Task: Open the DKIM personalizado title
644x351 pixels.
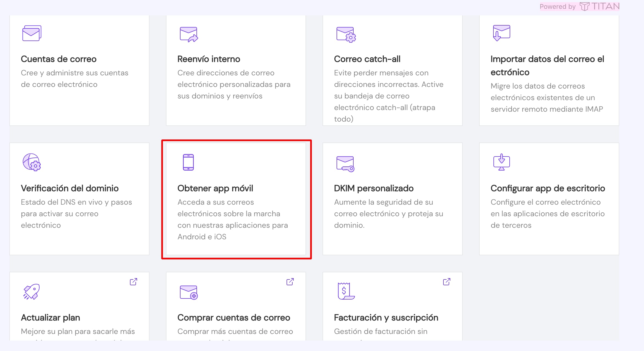Action: coord(374,188)
